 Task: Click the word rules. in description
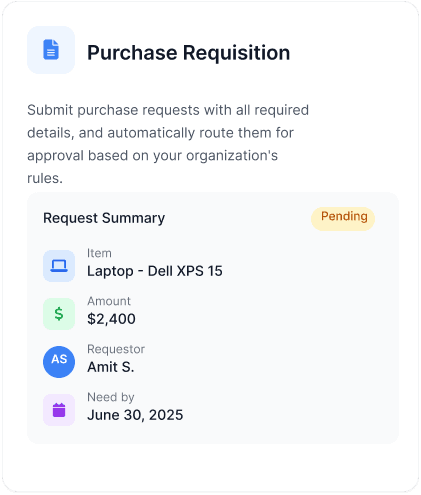click(x=45, y=178)
